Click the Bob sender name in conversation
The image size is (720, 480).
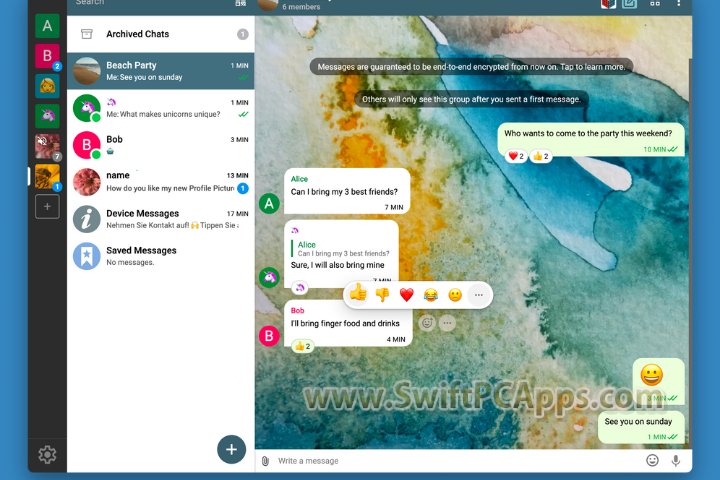[298, 311]
